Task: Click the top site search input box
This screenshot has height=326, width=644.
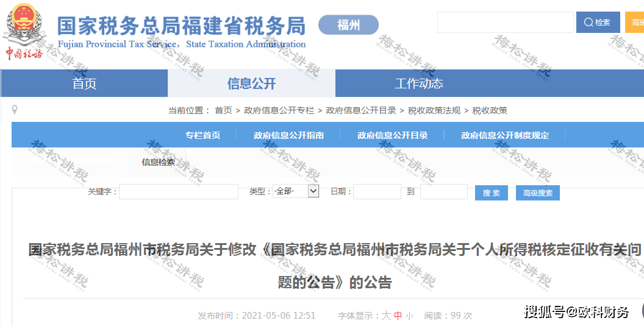Action: click(505, 22)
